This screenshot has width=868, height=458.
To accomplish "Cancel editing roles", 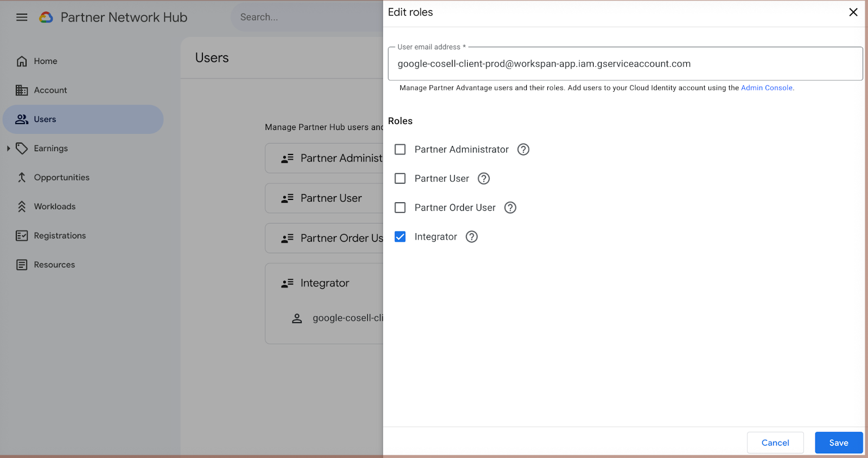I will pyautogui.click(x=775, y=443).
